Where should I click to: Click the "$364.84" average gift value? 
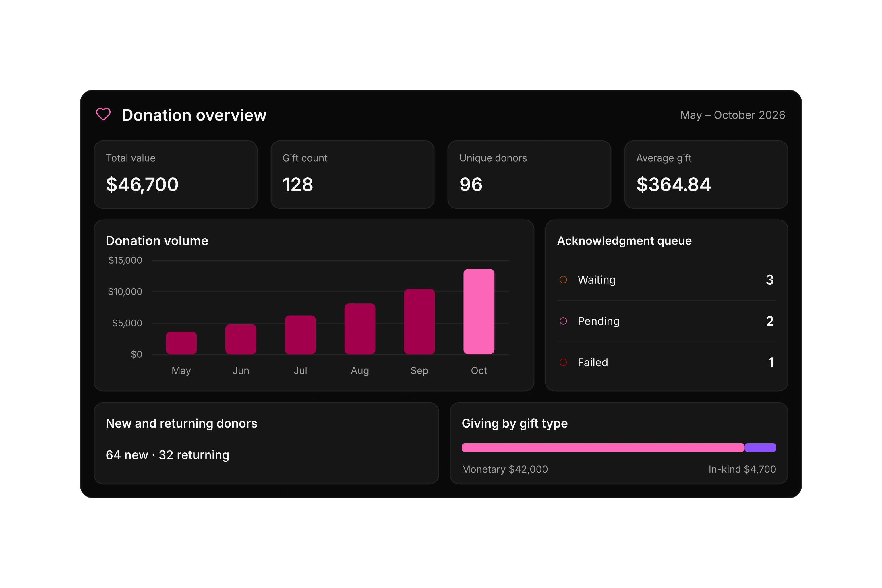click(x=674, y=185)
